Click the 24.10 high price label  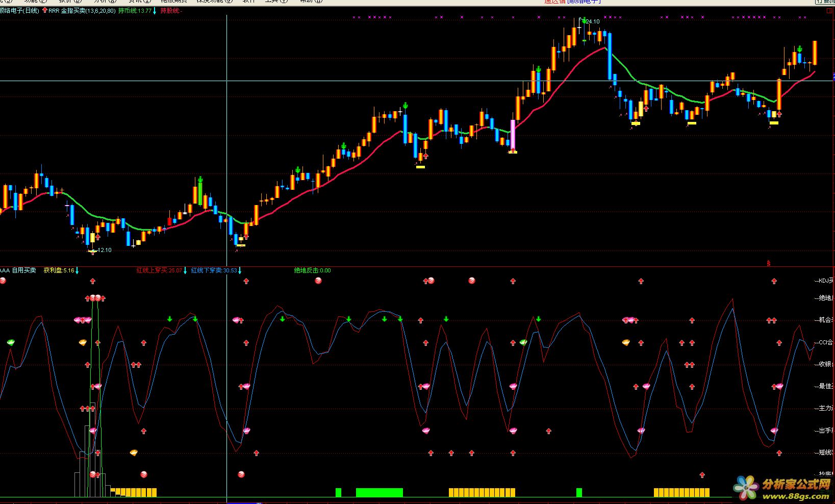593,21
